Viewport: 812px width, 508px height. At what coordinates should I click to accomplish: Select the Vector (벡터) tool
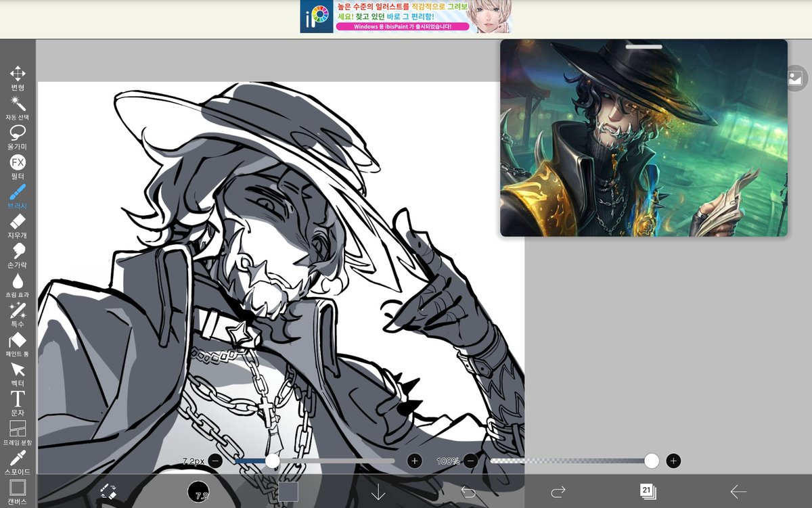pos(18,374)
